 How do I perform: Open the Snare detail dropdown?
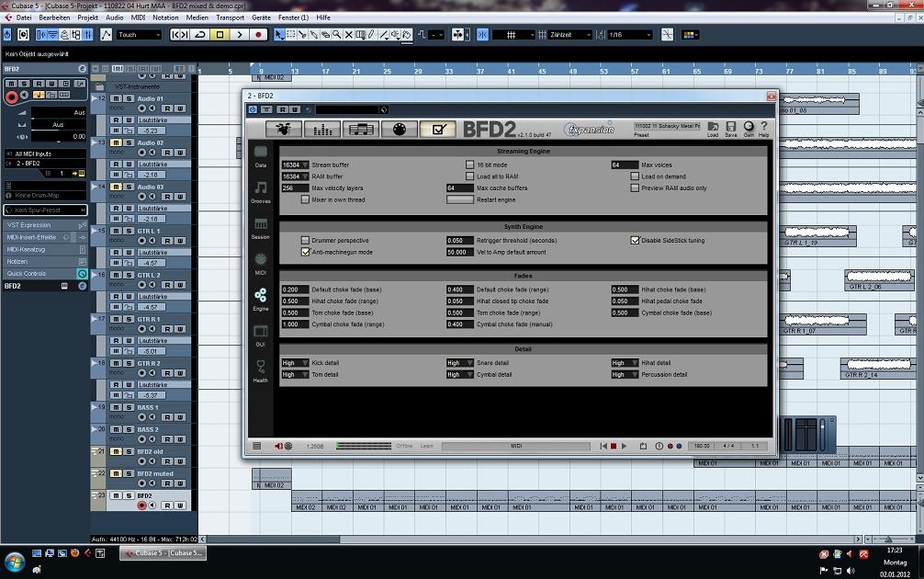[x=460, y=363]
